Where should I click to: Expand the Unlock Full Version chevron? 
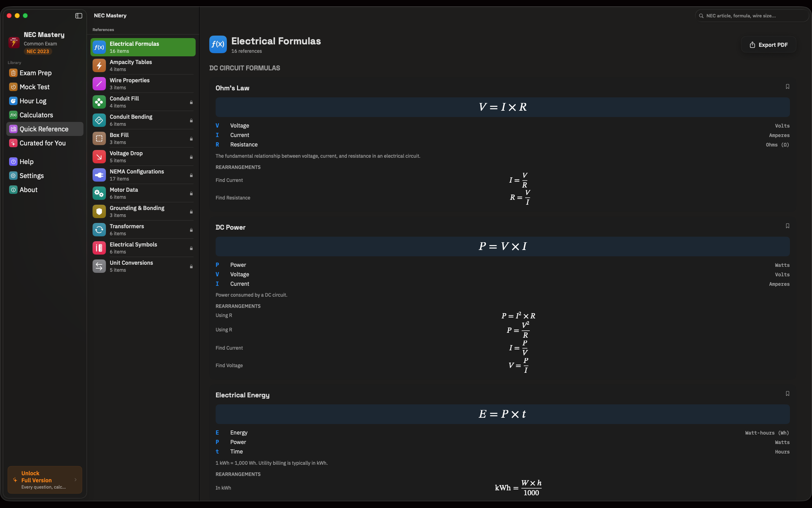point(76,480)
